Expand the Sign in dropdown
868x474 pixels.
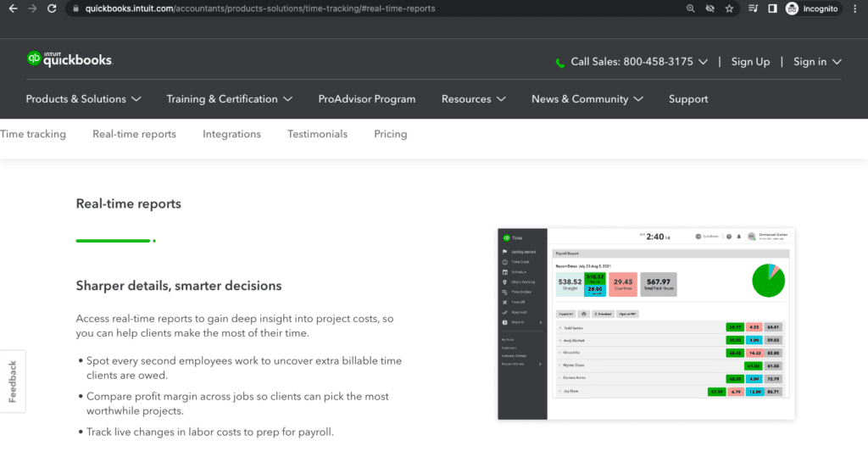click(817, 62)
